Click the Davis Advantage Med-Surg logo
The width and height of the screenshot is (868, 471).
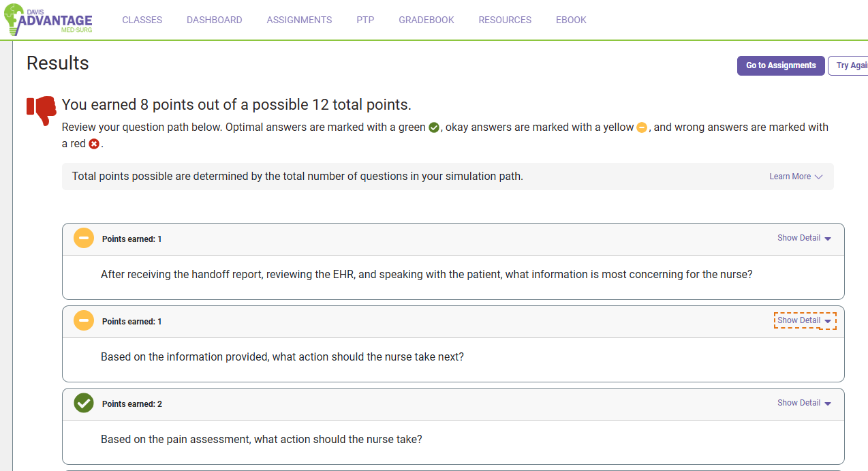tap(48, 20)
